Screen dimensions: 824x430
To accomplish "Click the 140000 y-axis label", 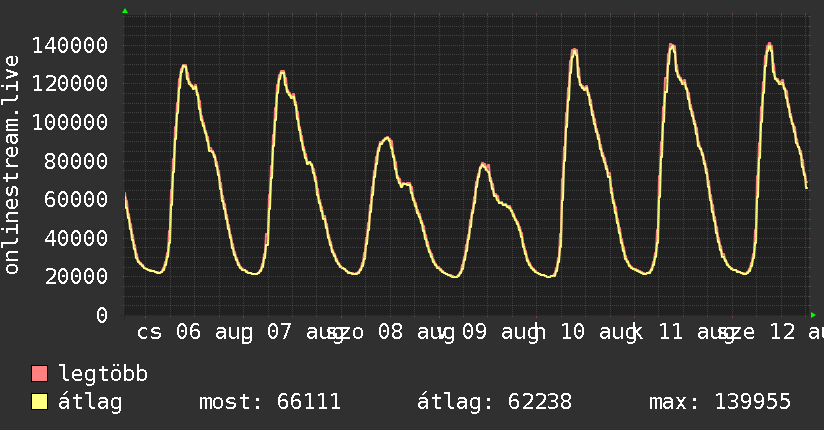I will point(70,45).
